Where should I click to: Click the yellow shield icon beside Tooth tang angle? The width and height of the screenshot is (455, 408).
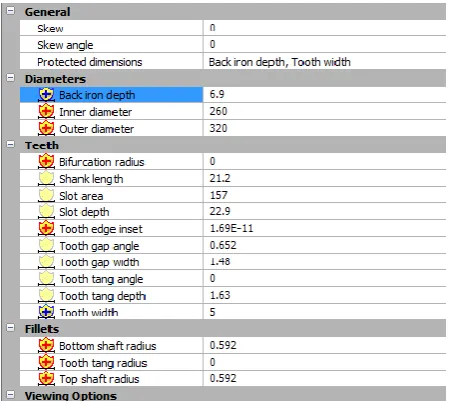point(46,279)
